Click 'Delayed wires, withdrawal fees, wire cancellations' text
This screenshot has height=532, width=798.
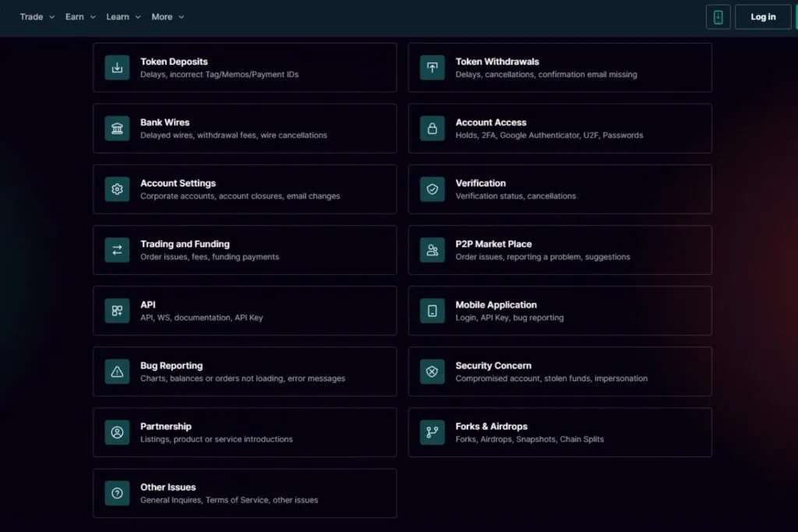234,136
